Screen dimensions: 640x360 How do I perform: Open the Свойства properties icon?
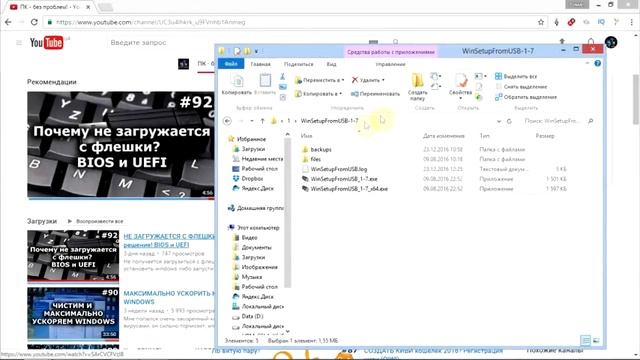click(x=461, y=80)
